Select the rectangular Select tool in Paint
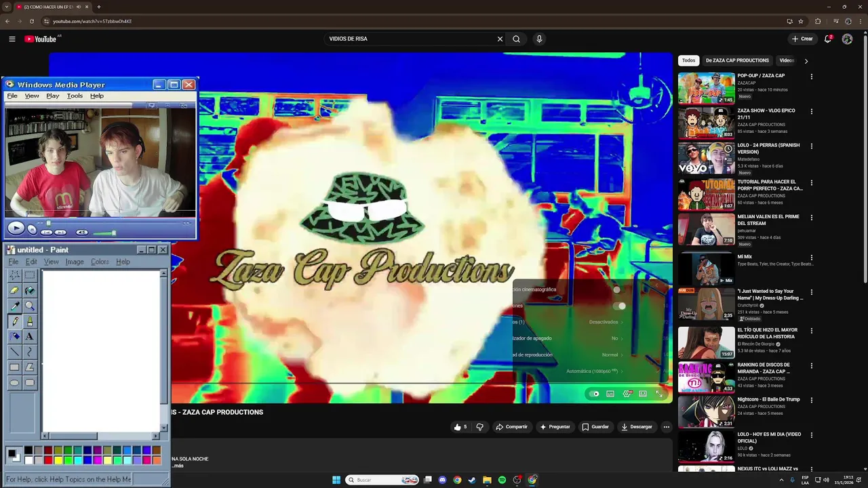This screenshot has width=868, height=488. point(30,275)
